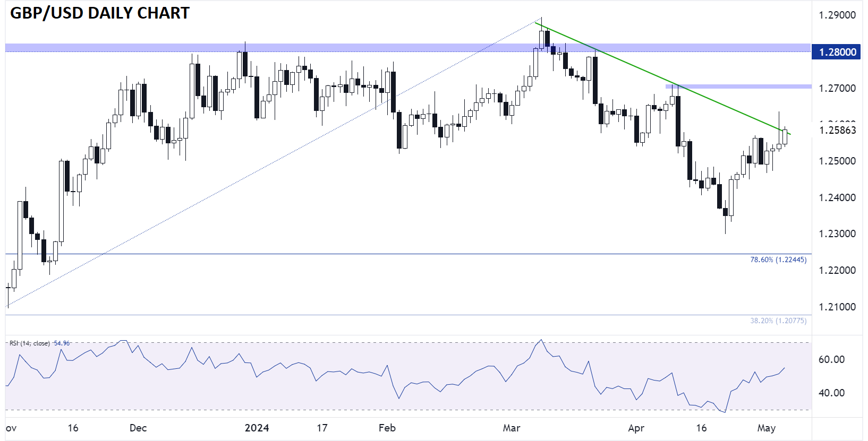868x441 pixels.
Task: Select the green descending trendline
Action: 662,79
